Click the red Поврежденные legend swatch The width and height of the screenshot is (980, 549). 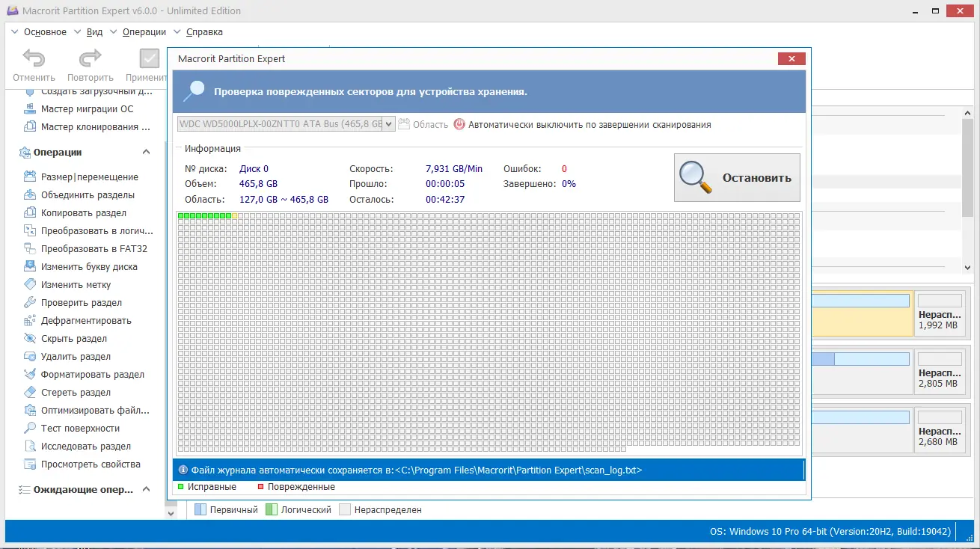(260, 487)
